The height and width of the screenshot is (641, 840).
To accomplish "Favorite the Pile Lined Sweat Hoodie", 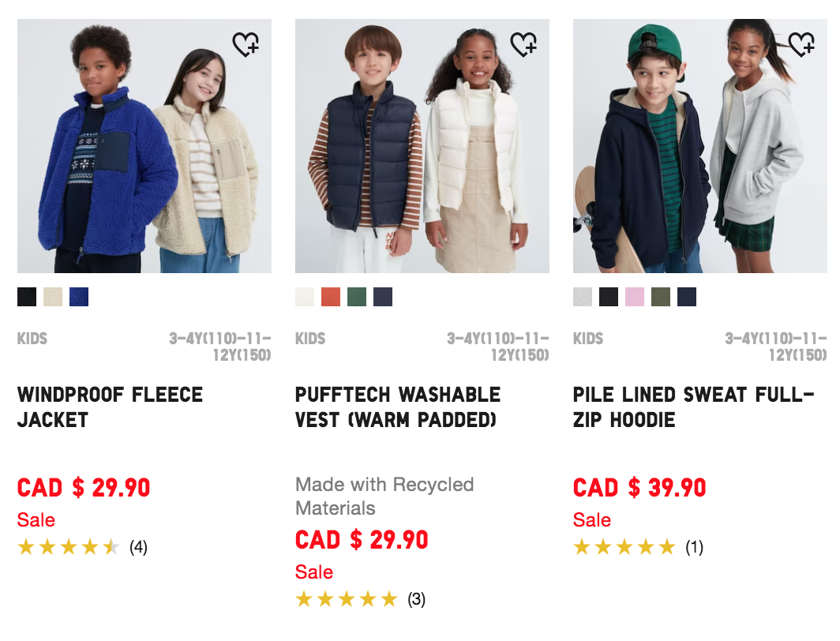I will [801, 45].
